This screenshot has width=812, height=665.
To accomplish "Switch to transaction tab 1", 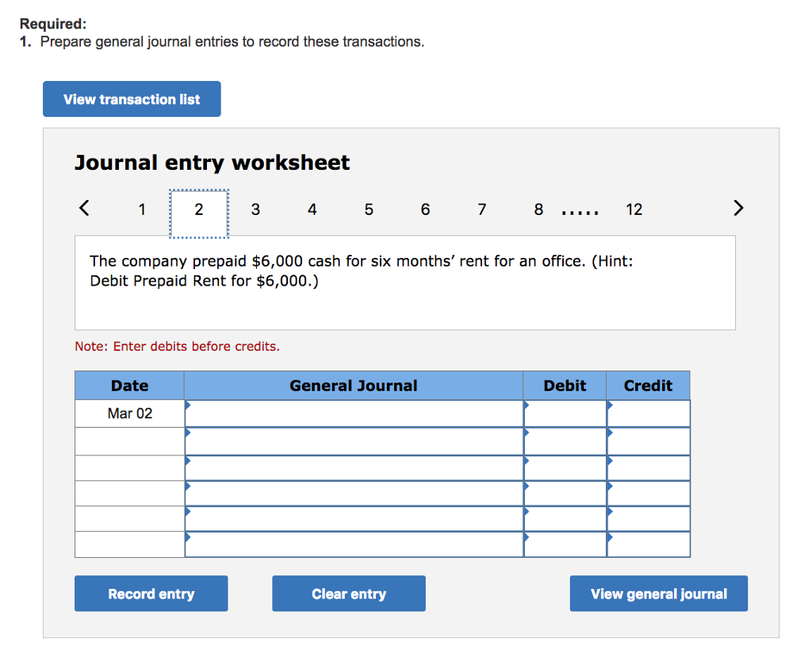I will [142, 209].
